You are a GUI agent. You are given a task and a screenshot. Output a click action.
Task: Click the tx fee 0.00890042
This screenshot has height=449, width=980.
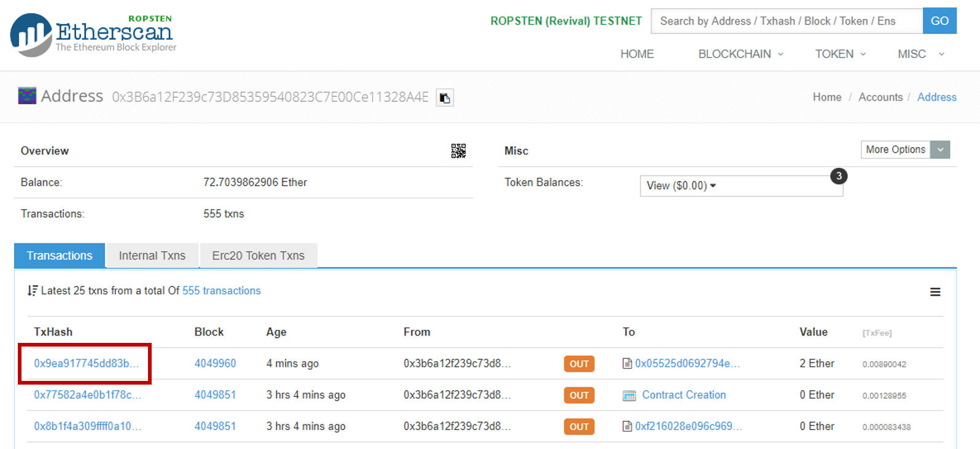point(884,364)
